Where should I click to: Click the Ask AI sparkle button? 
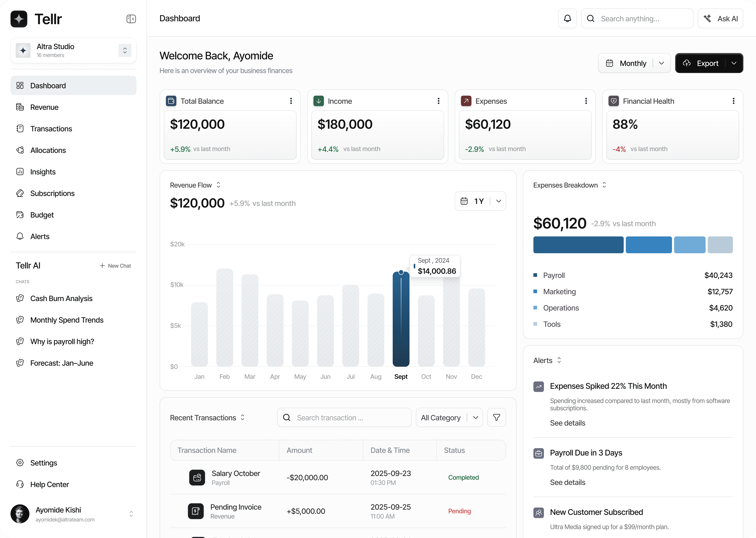tap(720, 19)
